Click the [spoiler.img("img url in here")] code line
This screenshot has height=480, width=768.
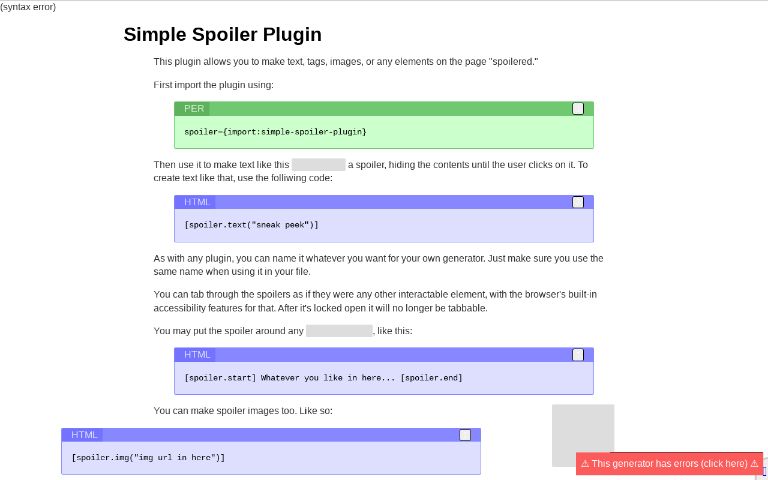pyautogui.click(x=148, y=457)
